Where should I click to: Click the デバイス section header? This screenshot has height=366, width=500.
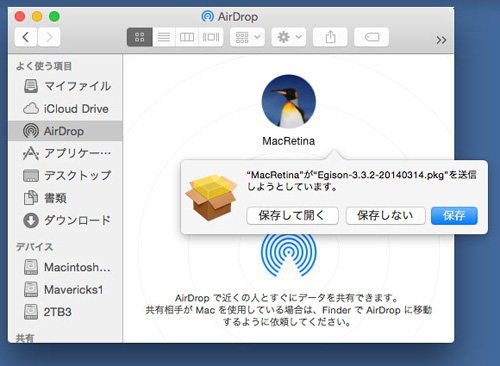point(35,247)
